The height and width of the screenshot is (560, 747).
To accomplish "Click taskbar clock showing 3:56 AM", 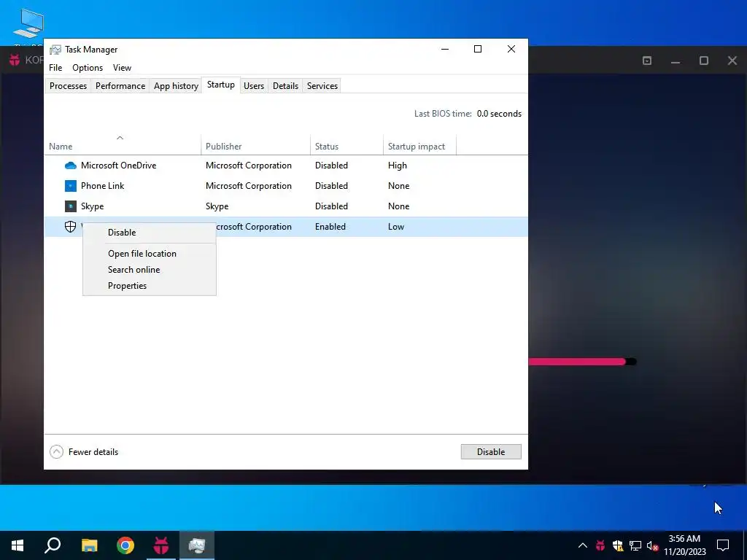I will 684,545.
